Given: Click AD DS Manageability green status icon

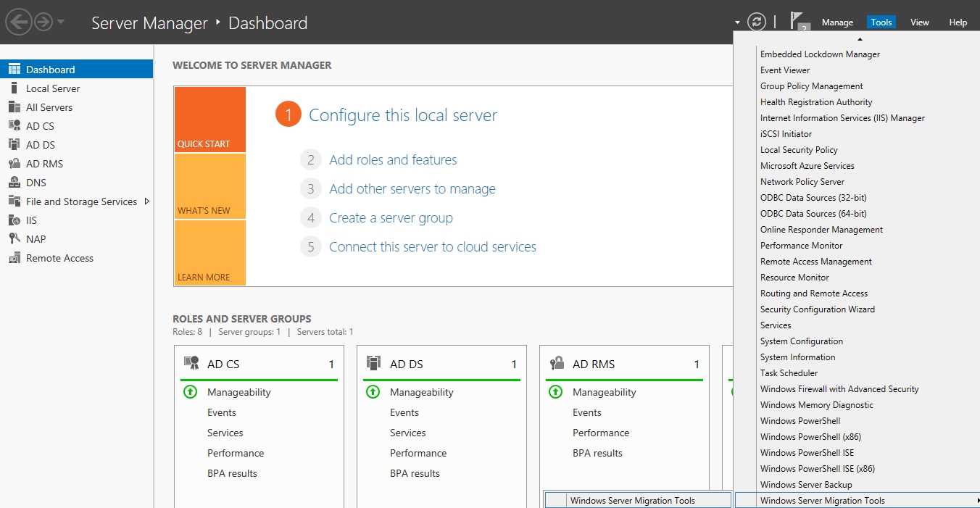Looking at the screenshot, I should tap(373, 392).
